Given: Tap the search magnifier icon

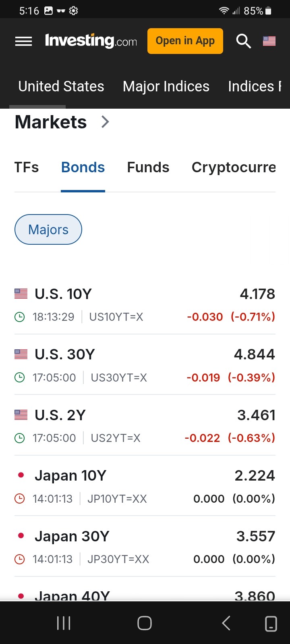Looking at the screenshot, I should (243, 41).
